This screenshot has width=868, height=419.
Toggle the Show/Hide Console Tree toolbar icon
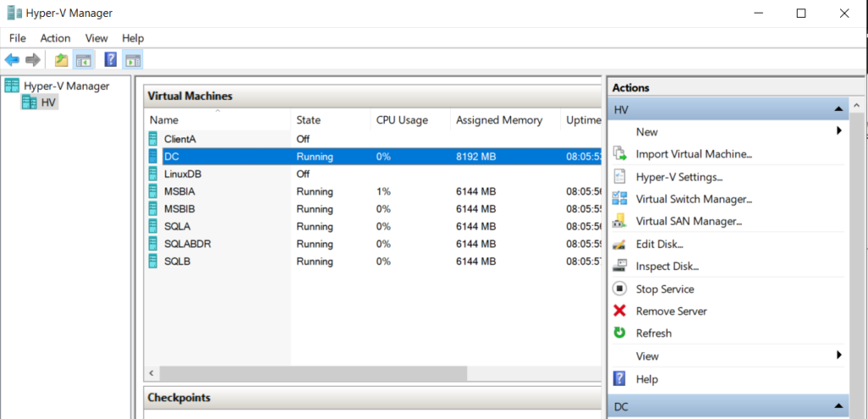point(84,60)
